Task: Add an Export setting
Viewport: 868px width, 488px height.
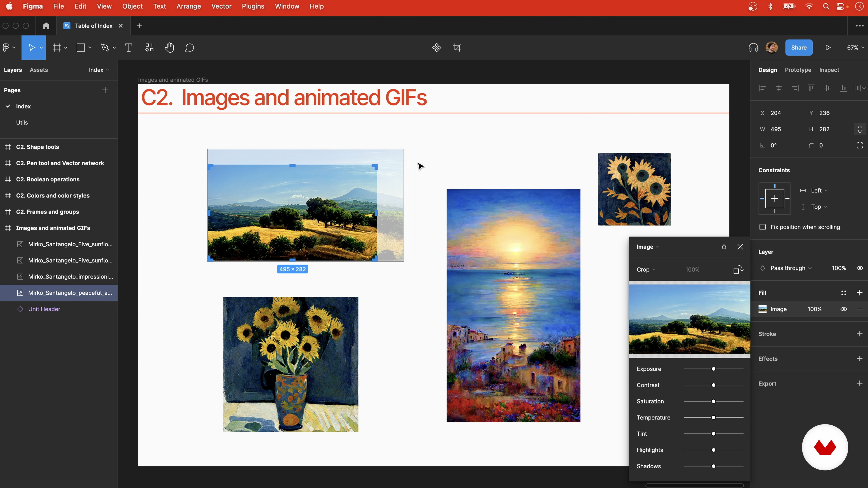Action: (x=860, y=384)
